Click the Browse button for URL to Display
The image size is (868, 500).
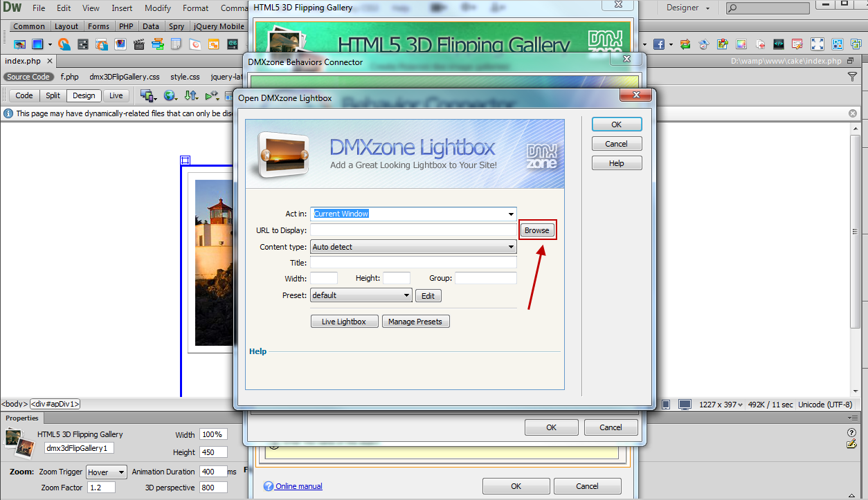click(536, 230)
